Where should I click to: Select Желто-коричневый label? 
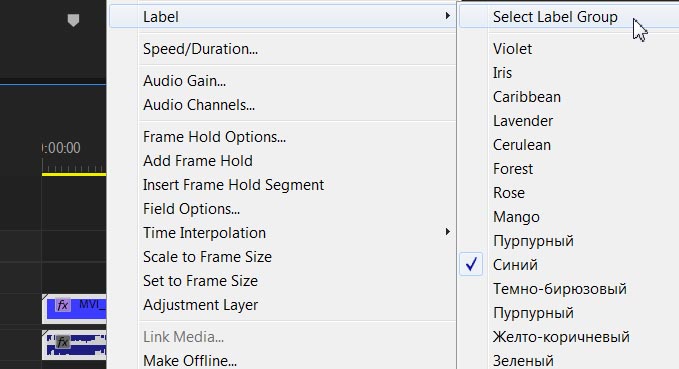click(561, 337)
